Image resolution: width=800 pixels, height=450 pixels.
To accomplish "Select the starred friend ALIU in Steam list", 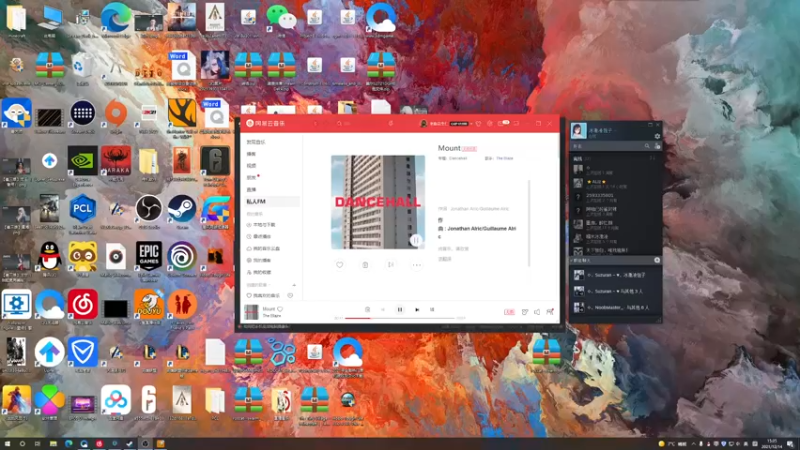I will 615,183.
